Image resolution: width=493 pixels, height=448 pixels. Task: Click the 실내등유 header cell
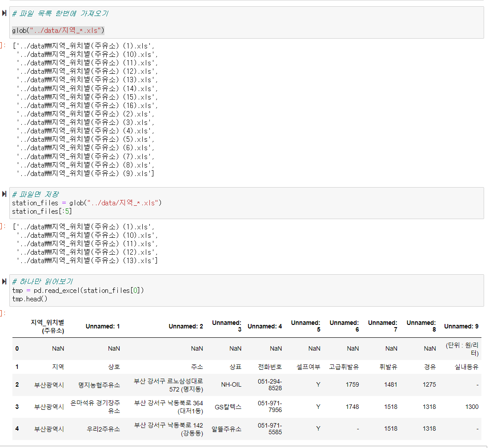pos(467,367)
